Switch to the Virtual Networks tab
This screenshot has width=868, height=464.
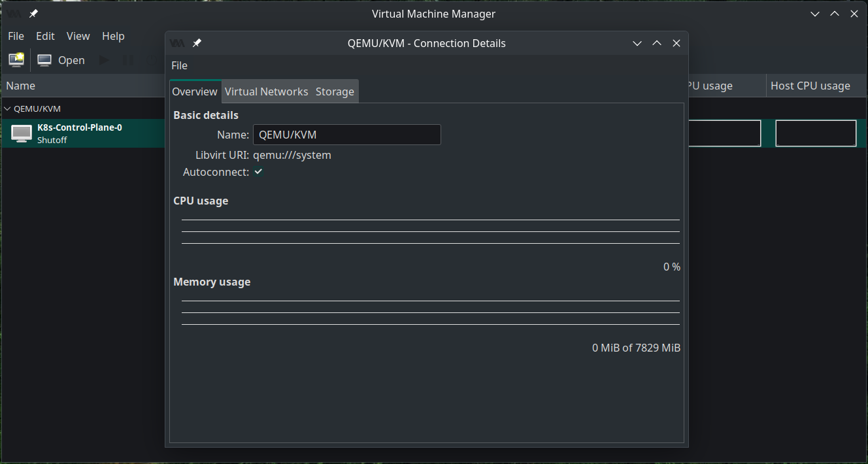pos(266,91)
